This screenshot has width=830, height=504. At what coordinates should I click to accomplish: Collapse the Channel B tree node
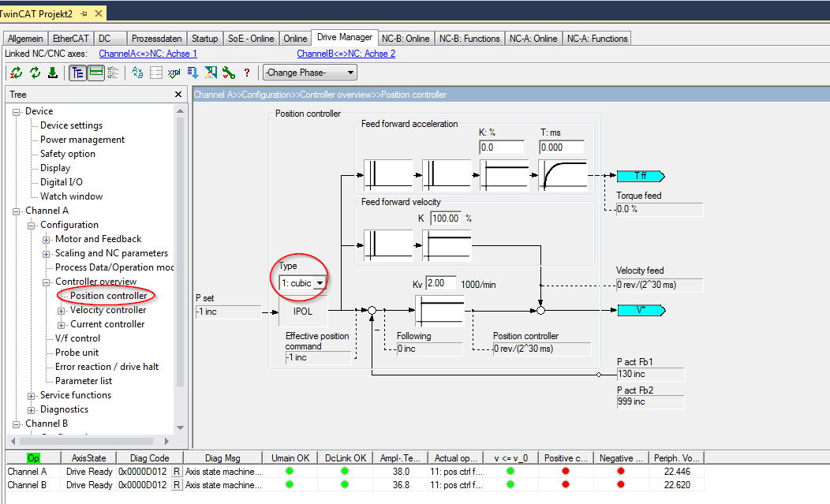pyautogui.click(x=17, y=424)
